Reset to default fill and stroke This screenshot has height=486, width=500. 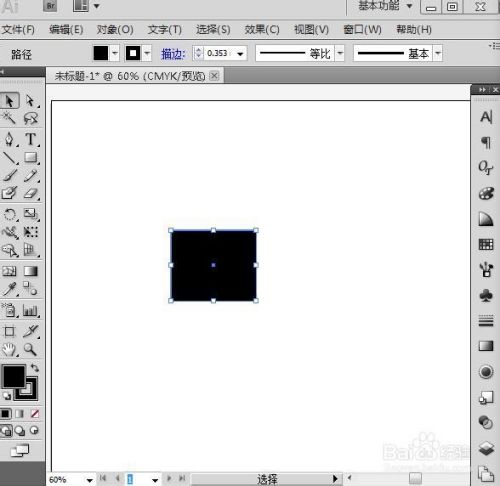point(6,396)
